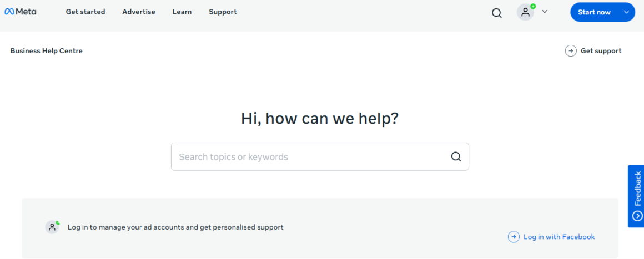Click the Get support link text

click(x=601, y=51)
